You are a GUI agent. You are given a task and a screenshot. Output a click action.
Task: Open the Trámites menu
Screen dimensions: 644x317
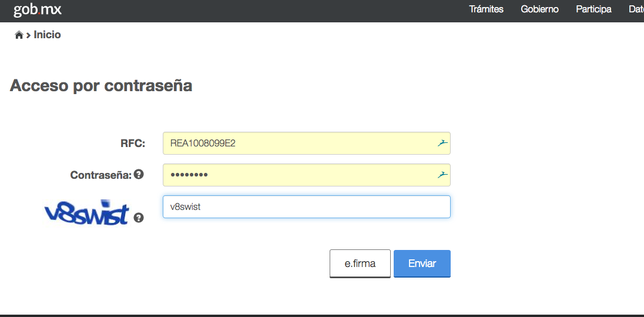(487, 9)
